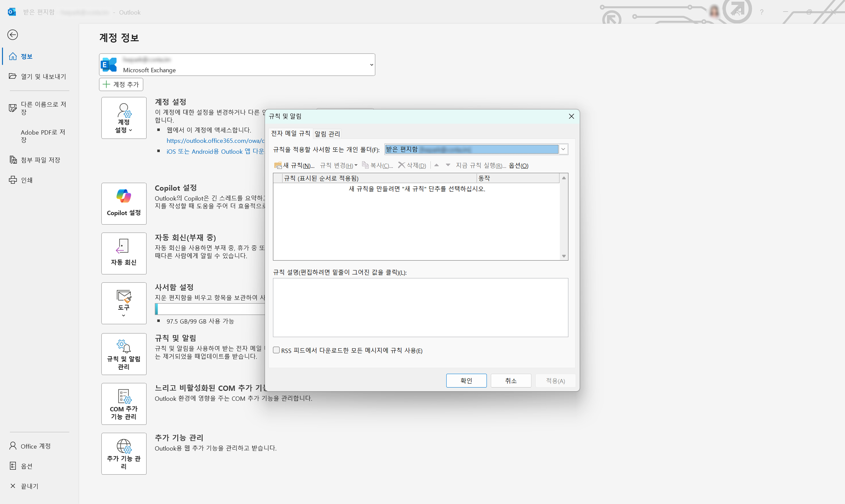Select 첨부 파일 저장 in the sidebar
845x504 pixels.
pos(35,160)
